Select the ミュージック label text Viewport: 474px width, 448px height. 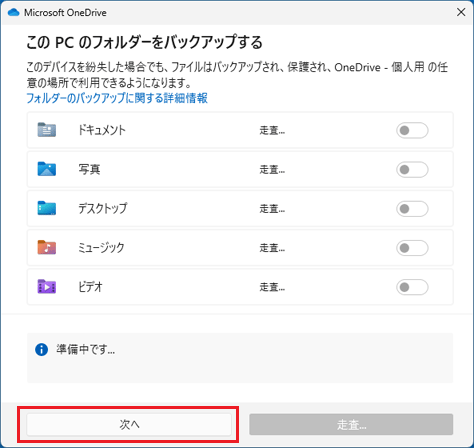point(101,248)
